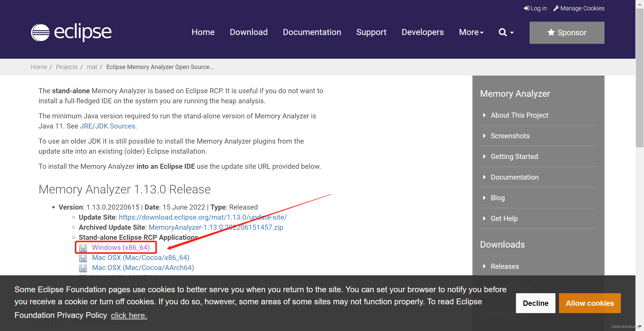This screenshot has width=644, height=331.
Task: Open the Developers menu item
Action: pyautogui.click(x=423, y=32)
